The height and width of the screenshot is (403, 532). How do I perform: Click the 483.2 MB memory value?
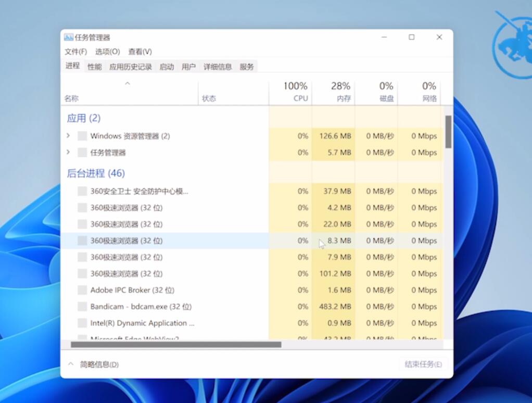(x=335, y=307)
